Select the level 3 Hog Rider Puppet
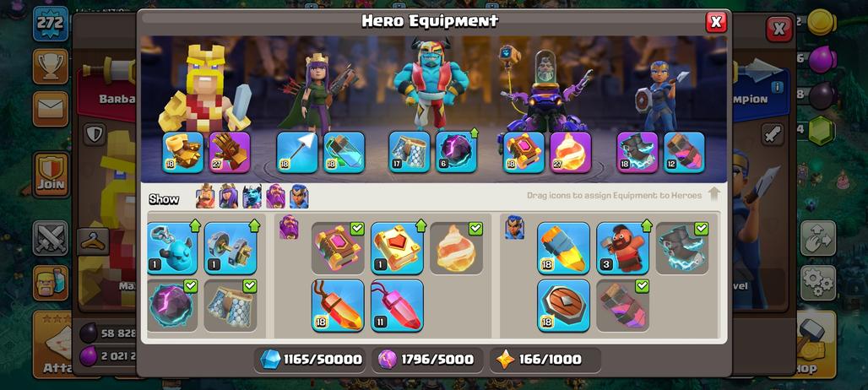This screenshot has width=868, height=390. click(x=623, y=248)
